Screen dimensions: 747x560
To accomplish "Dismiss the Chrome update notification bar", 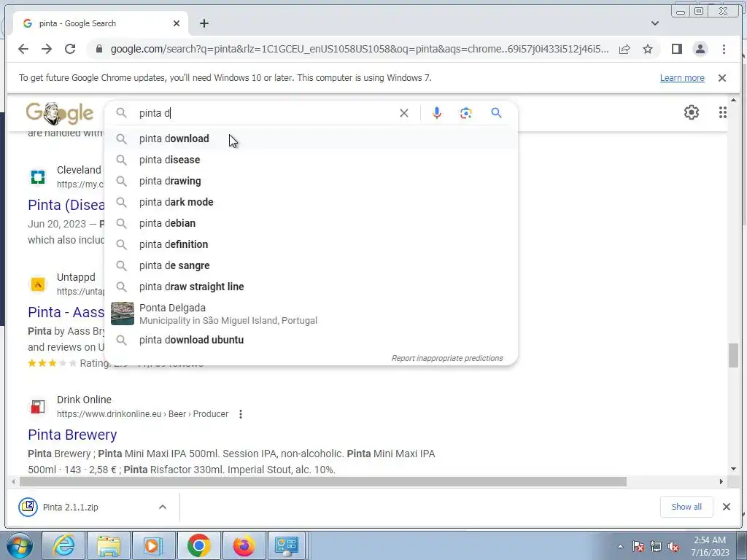I will pyautogui.click(x=721, y=78).
